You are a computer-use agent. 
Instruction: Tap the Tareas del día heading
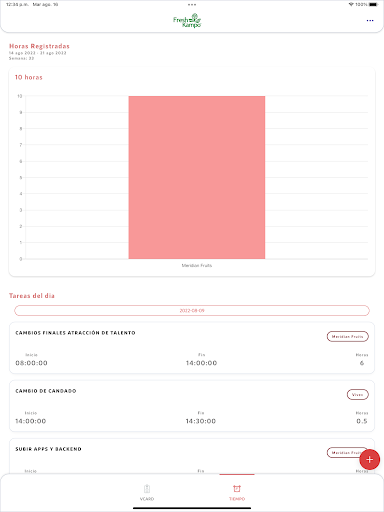click(32, 296)
